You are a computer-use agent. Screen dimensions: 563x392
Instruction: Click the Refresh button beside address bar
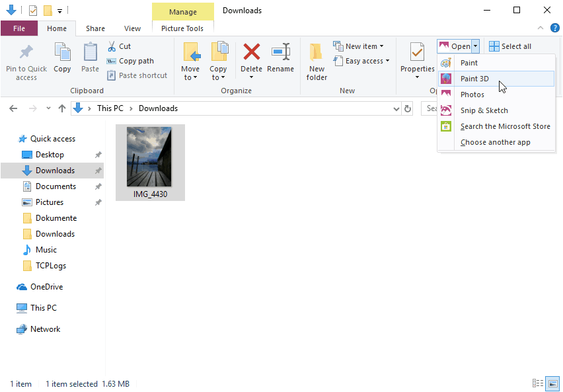tap(407, 108)
